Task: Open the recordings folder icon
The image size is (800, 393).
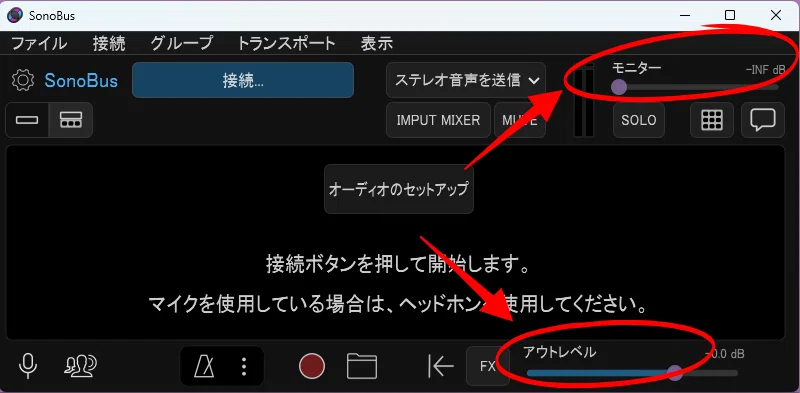Action: tap(362, 366)
